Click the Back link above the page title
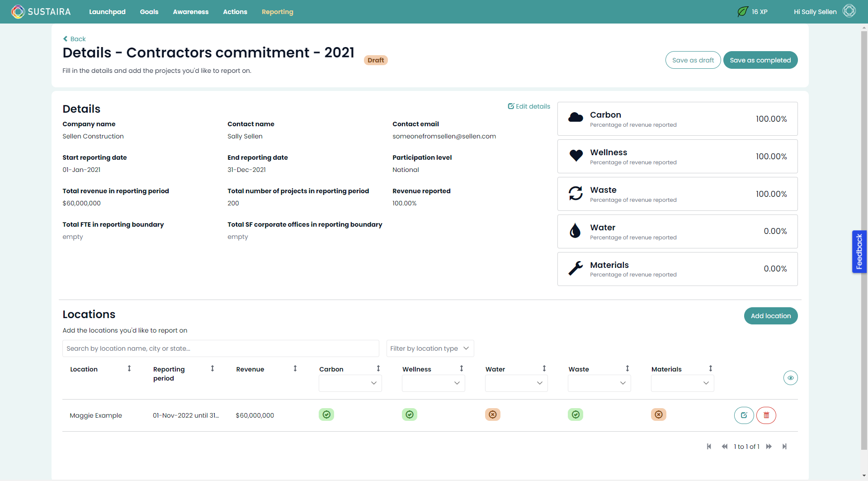 click(74, 39)
